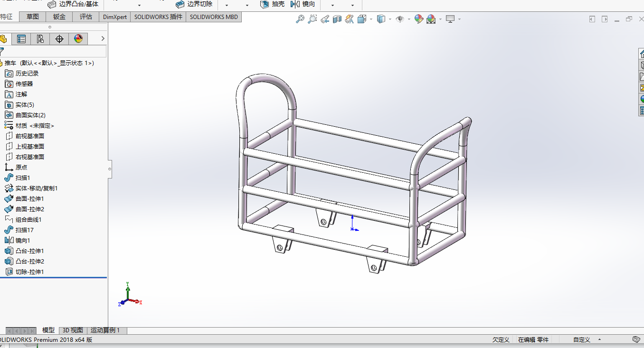The image size is (644, 348).
Task: Expand the Hide/Show Items dropdown arrow
Action: (x=409, y=19)
